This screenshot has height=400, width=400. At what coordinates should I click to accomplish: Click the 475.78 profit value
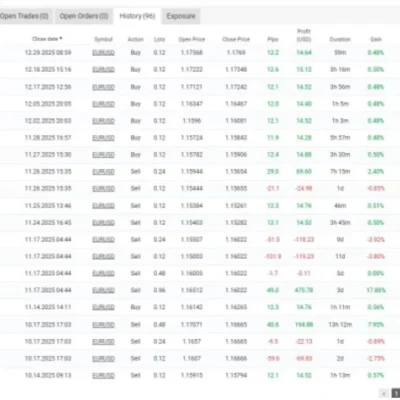(x=304, y=290)
